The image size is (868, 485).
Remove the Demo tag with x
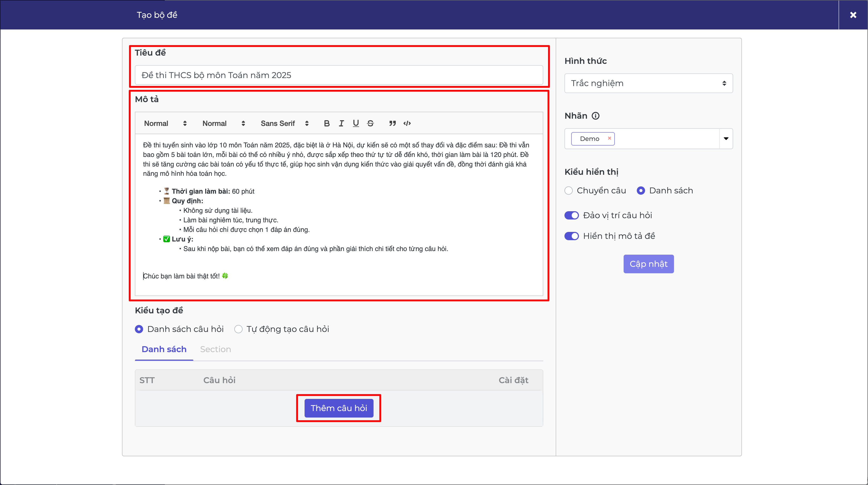[609, 138]
